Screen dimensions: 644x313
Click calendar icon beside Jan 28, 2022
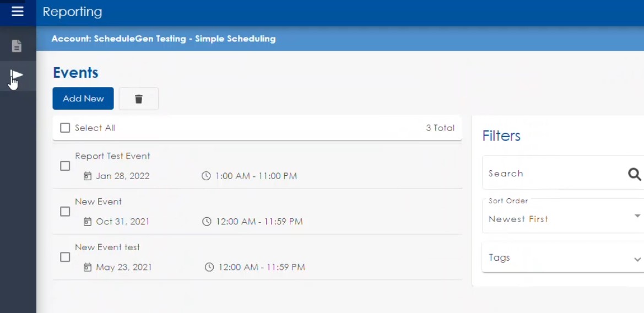pyautogui.click(x=87, y=176)
